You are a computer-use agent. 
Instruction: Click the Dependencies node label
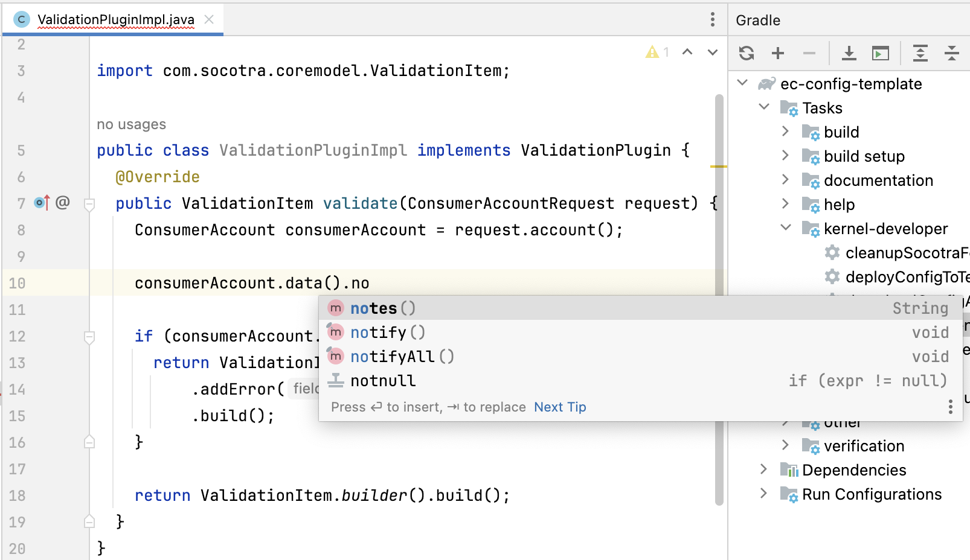tap(854, 470)
